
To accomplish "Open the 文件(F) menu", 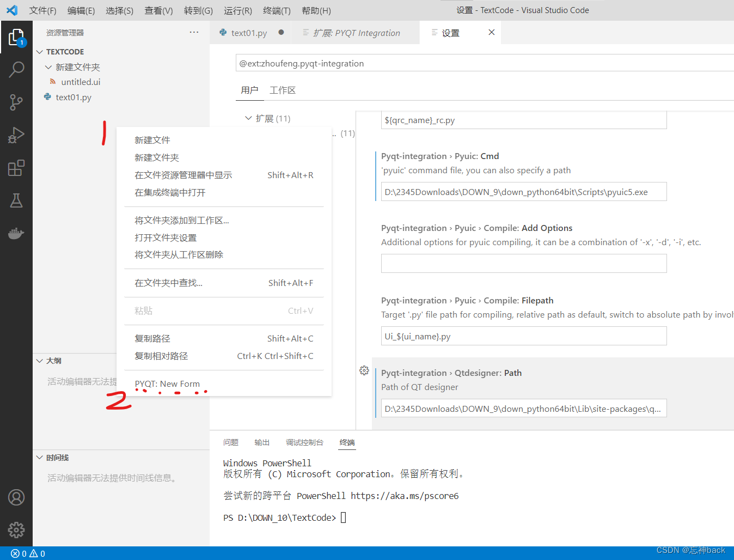I will pos(42,10).
